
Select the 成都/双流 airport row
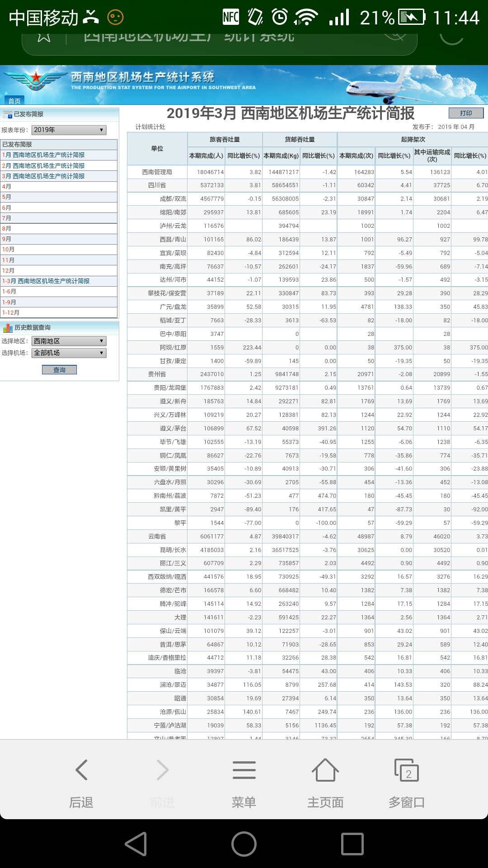coord(173,199)
